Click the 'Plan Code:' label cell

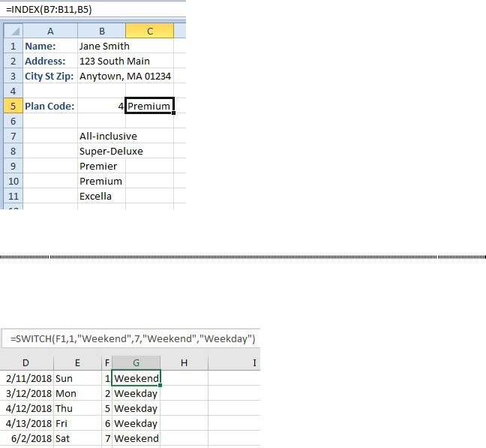click(x=50, y=106)
